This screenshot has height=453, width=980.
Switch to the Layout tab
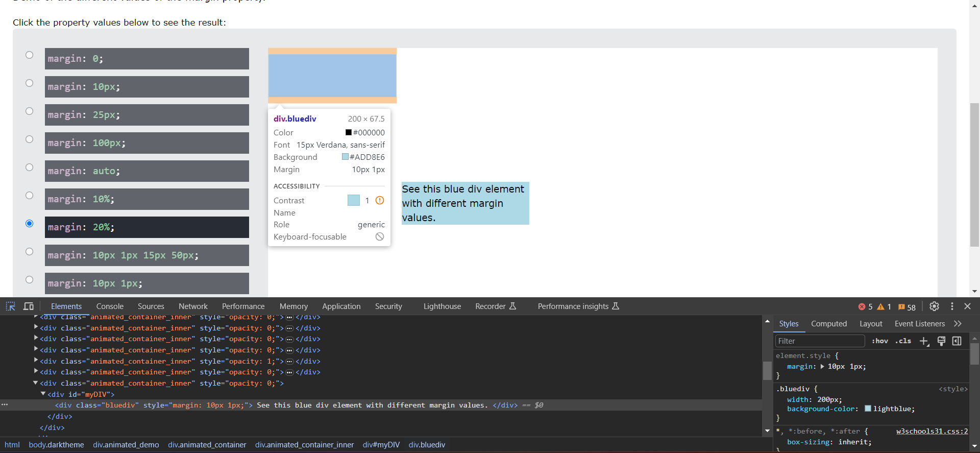[x=871, y=324]
